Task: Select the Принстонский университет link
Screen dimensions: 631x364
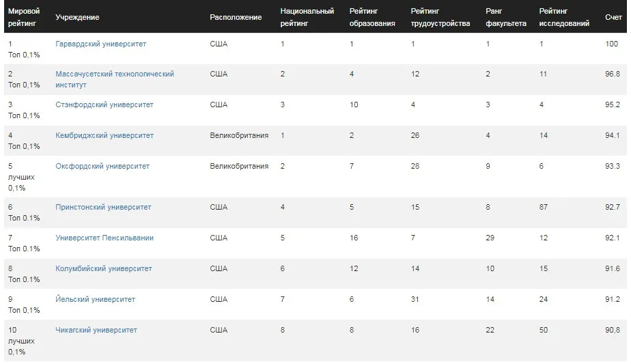Action: [103, 207]
